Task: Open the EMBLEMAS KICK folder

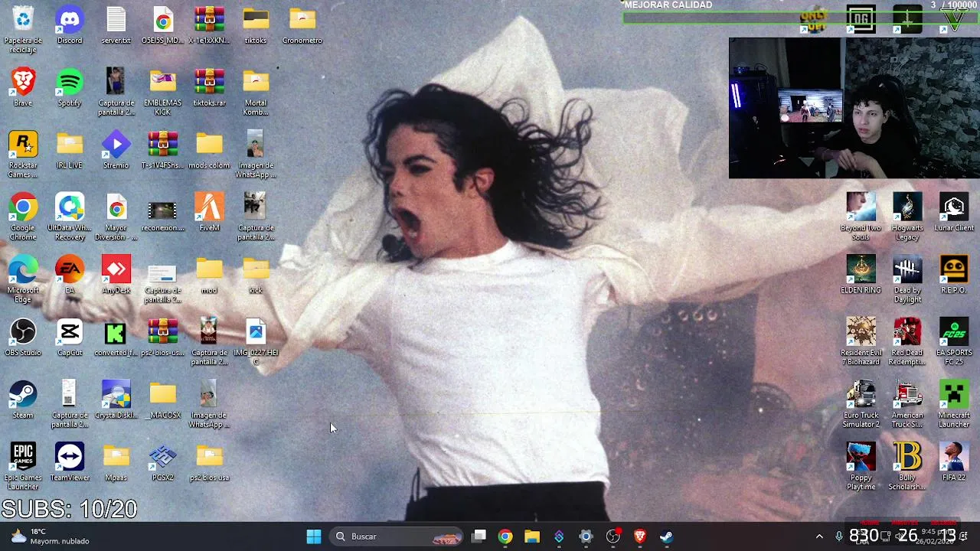Action: pyautogui.click(x=162, y=92)
